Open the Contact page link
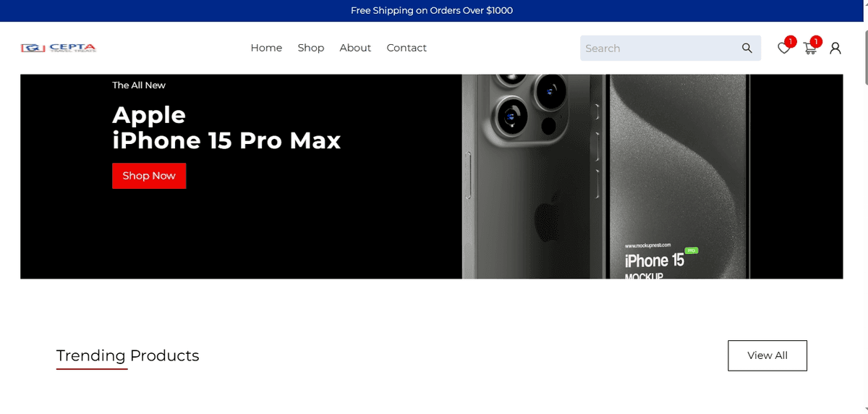This screenshot has height=414, width=868. (x=407, y=48)
